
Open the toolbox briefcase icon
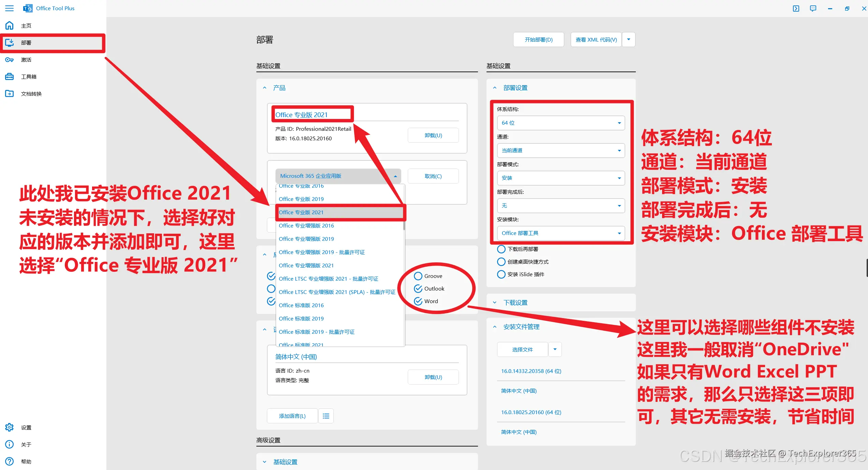point(10,77)
